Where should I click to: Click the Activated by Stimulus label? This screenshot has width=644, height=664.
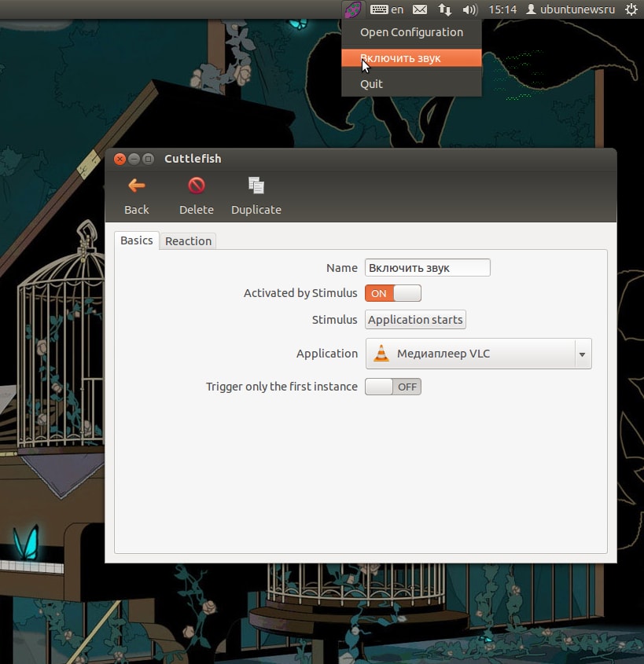(x=300, y=293)
